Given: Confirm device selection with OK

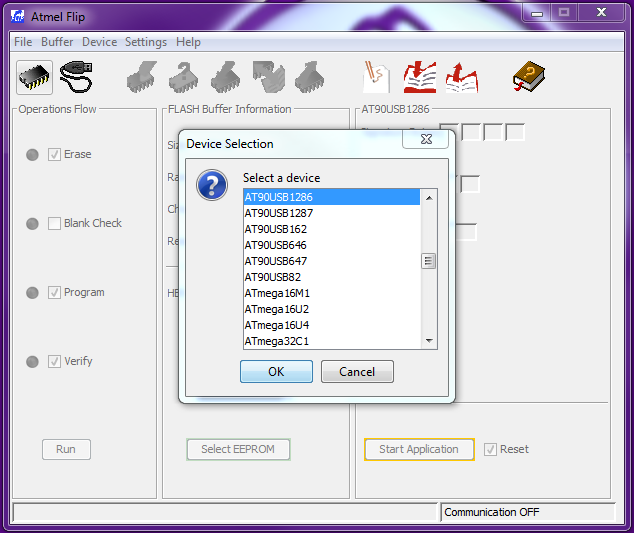Looking at the screenshot, I should 276,371.
